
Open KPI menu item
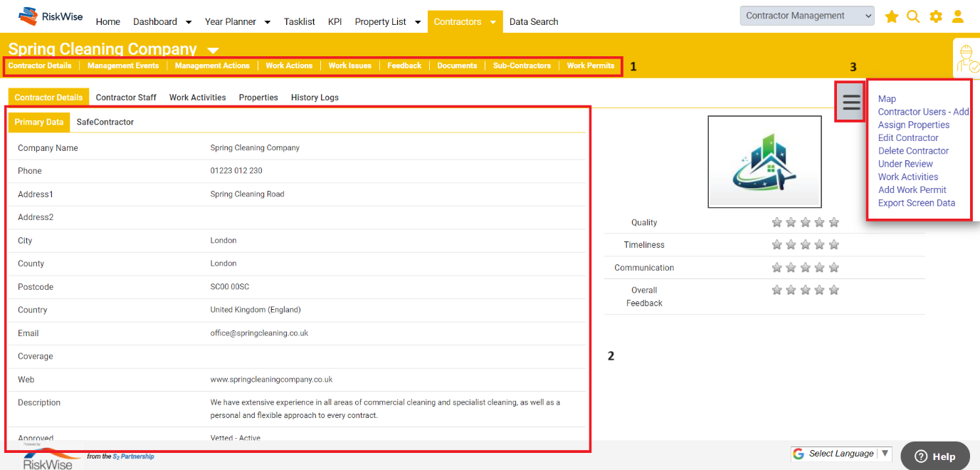point(335,21)
